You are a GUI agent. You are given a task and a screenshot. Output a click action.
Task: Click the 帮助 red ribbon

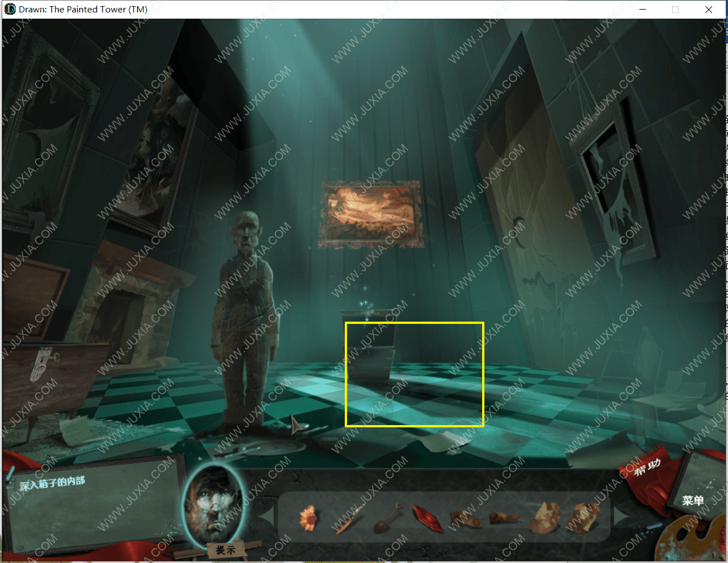(x=647, y=468)
